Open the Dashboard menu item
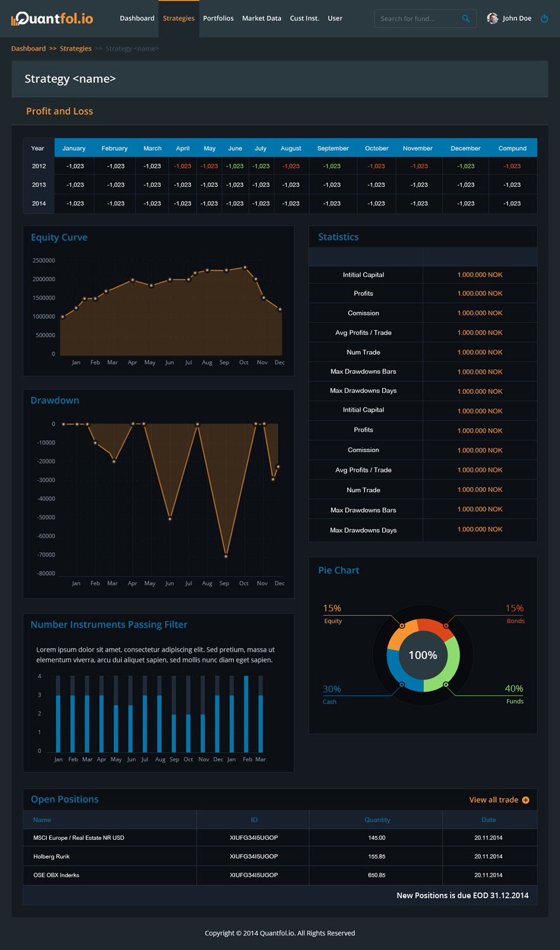Image resolution: width=560 pixels, height=950 pixels. pos(137,18)
